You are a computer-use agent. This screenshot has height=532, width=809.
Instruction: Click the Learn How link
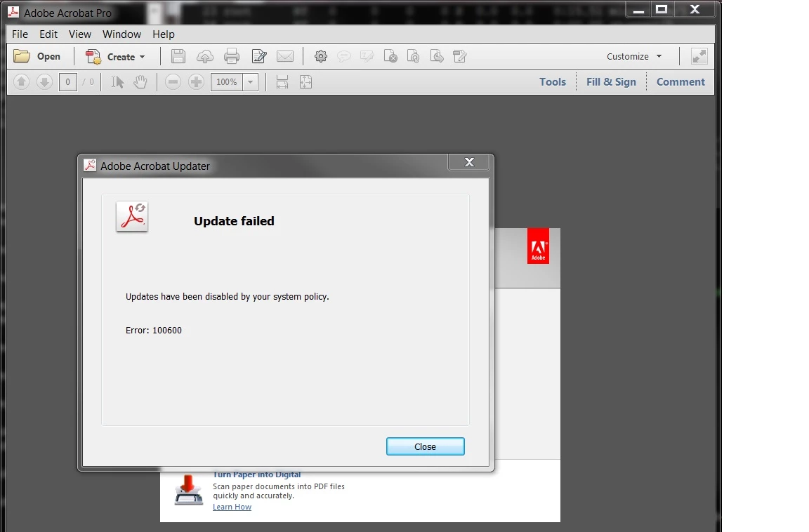pos(232,507)
